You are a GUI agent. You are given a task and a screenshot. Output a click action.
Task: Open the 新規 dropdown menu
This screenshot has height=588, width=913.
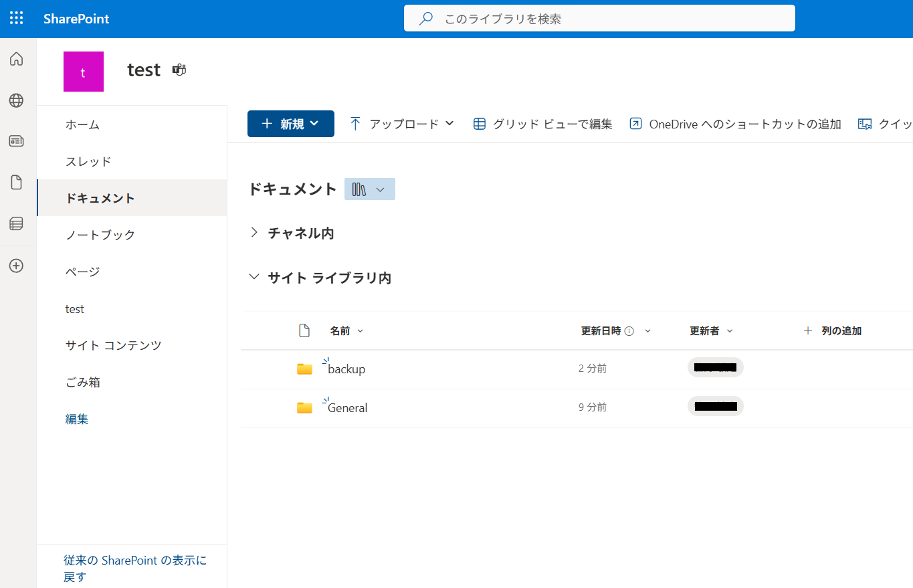[290, 124]
